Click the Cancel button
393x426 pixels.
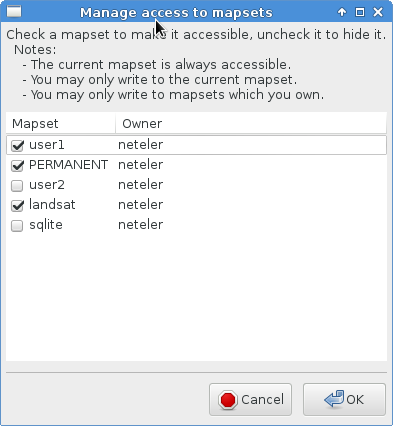coord(250,399)
